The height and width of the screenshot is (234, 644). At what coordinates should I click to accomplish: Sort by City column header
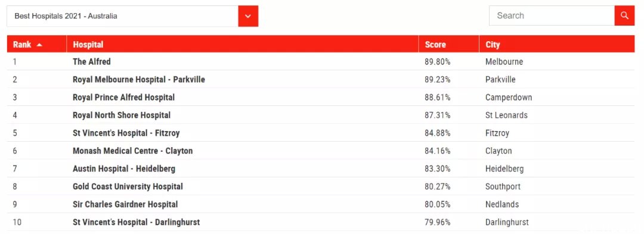493,45
